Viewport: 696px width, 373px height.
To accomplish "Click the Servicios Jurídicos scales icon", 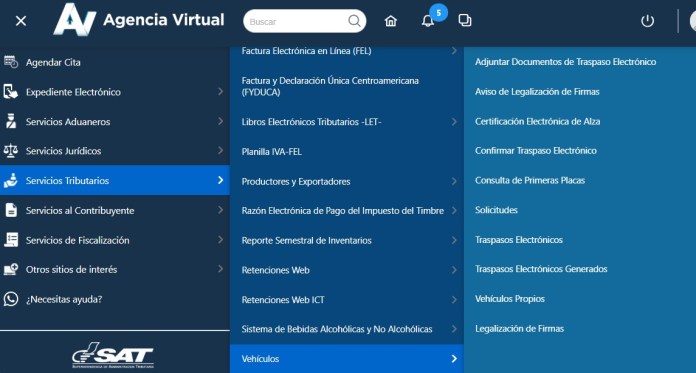I will click(11, 151).
